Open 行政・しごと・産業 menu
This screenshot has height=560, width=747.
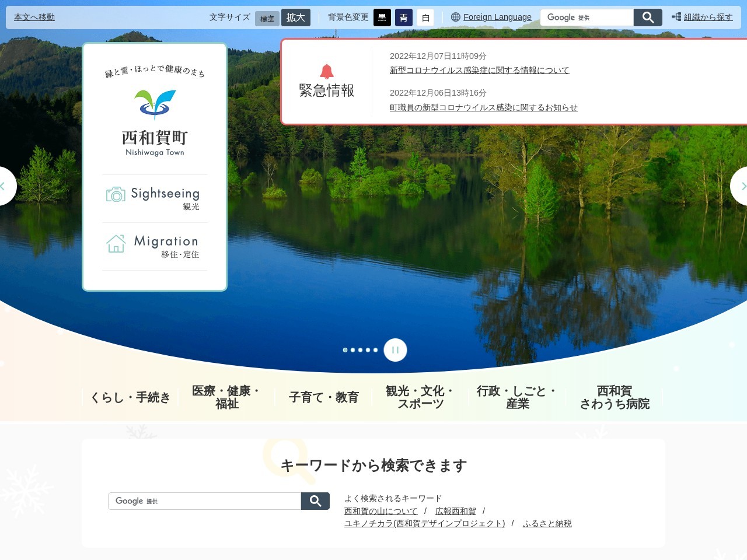(517, 397)
